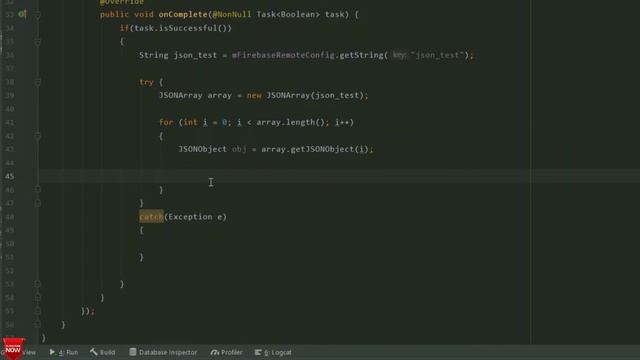Collapse the onComplete method fold on line 33
Viewport: 640px width, 360px height.
(37, 15)
